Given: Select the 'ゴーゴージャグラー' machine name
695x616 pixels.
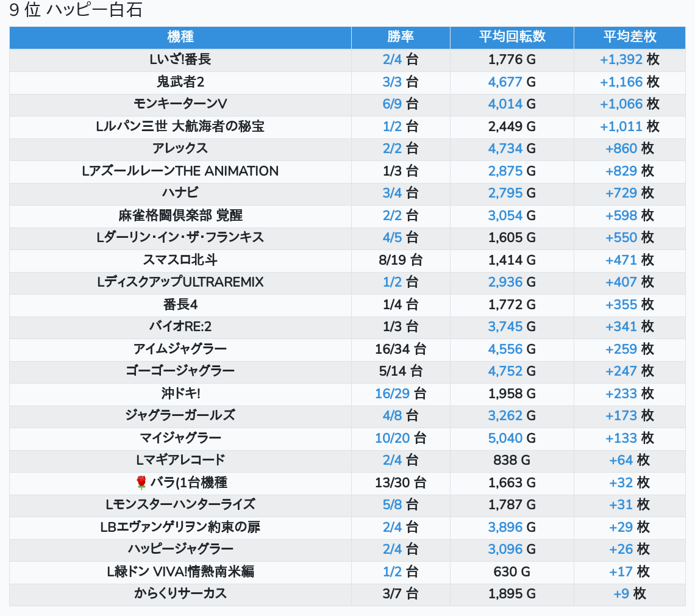Looking at the screenshot, I should point(180,371).
